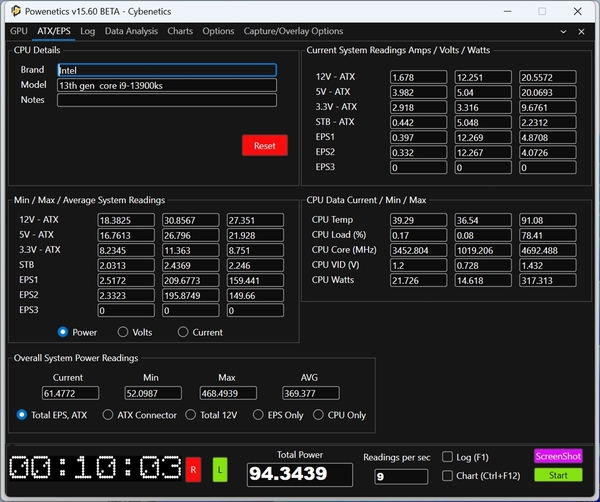Switch to the GPU tab
Screen dimensions: 600x502
pos(18,31)
